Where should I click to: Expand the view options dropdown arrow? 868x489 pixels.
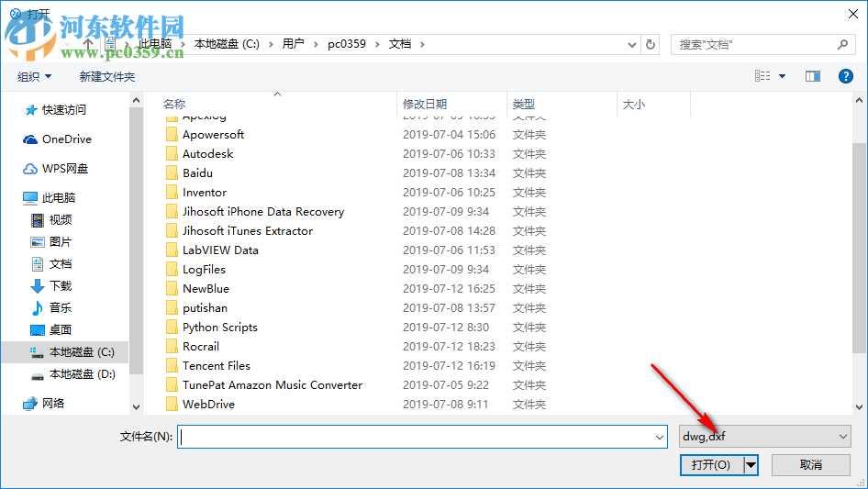coord(782,76)
